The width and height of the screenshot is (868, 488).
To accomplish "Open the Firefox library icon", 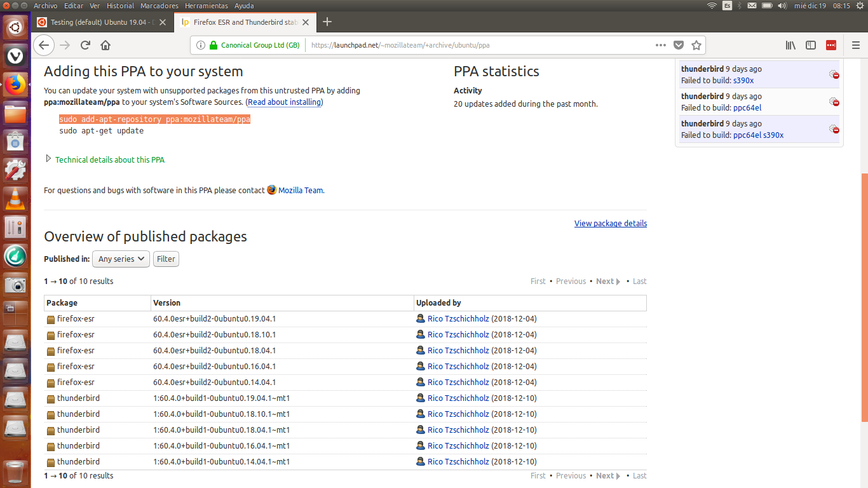I will tap(790, 45).
